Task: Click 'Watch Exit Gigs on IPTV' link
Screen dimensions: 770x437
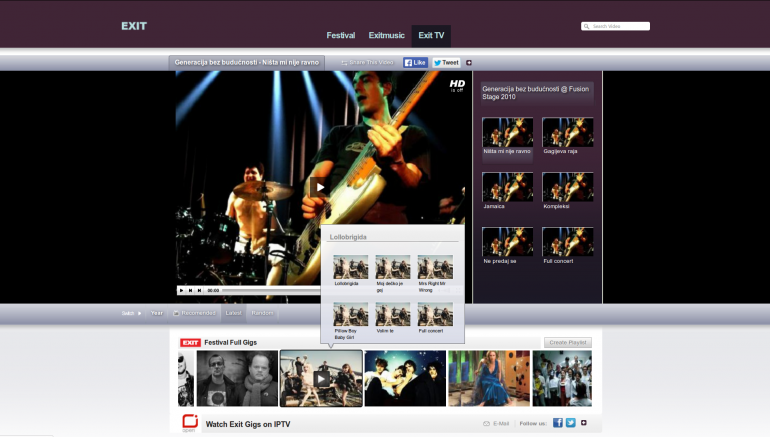Action: click(x=248, y=424)
